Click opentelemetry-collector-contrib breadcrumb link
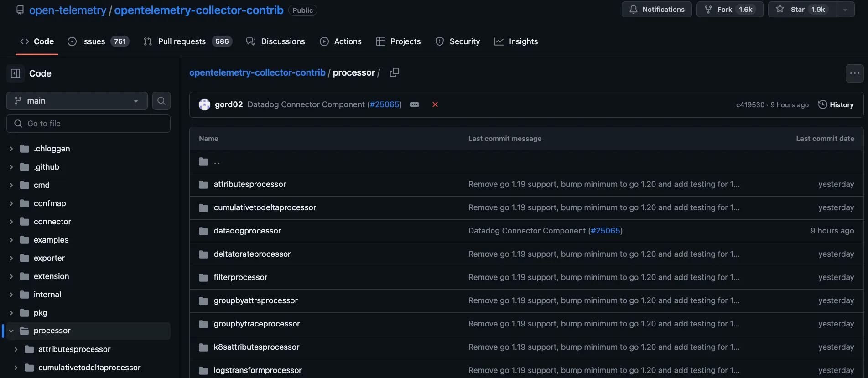868x378 pixels. pyautogui.click(x=257, y=72)
